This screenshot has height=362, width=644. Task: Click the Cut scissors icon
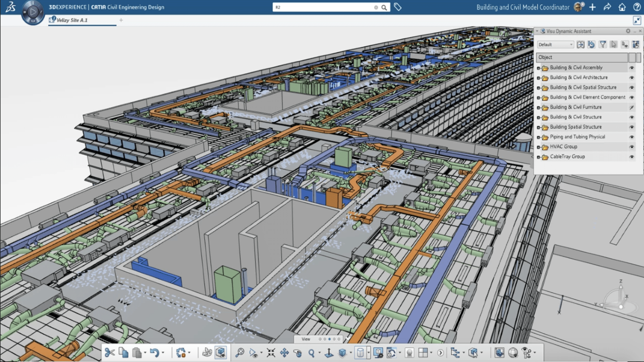(110, 353)
